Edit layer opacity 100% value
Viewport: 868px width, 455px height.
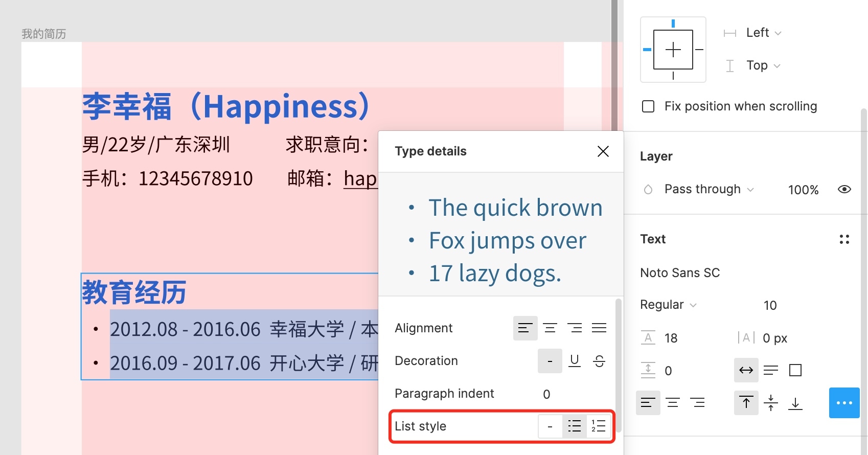pyautogui.click(x=803, y=190)
